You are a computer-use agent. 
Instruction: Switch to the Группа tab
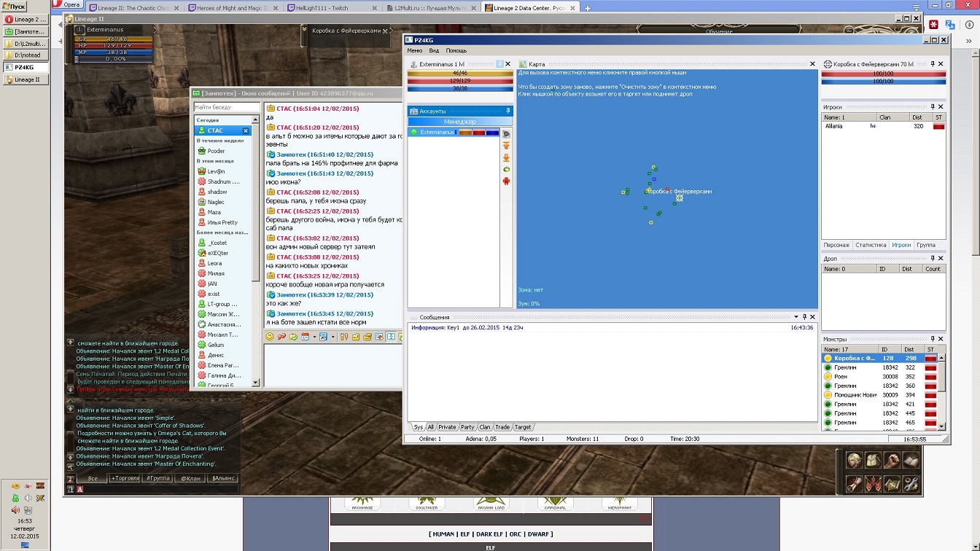926,245
